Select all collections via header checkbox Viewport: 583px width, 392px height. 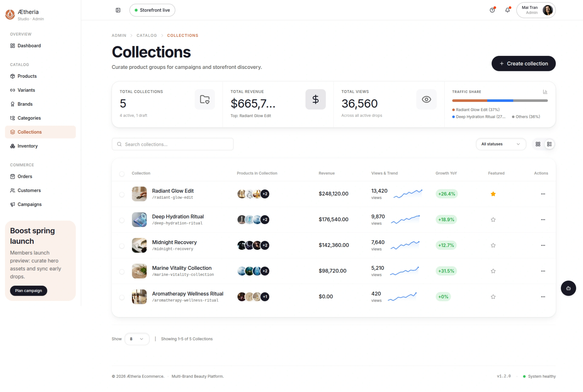tap(122, 174)
